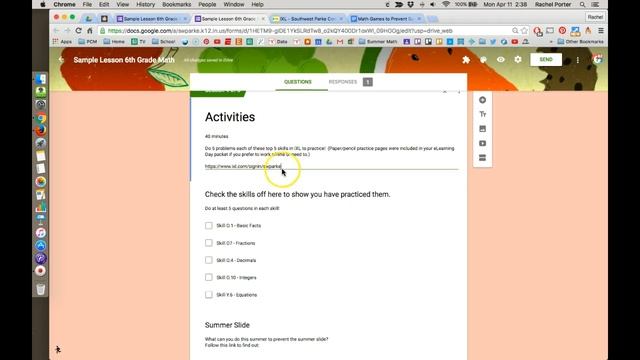The height and width of the screenshot is (360, 640).
Task: Reload the page in Chrome
Action: (78, 31)
